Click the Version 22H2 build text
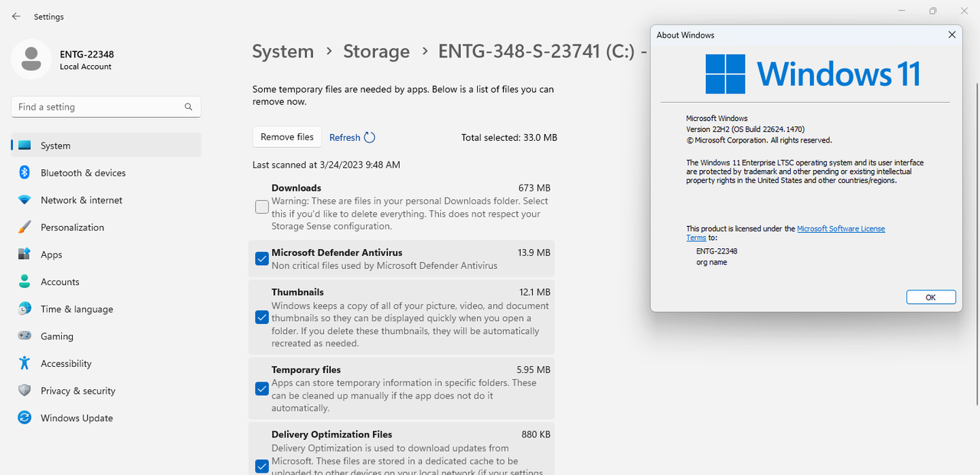 click(745, 129)
